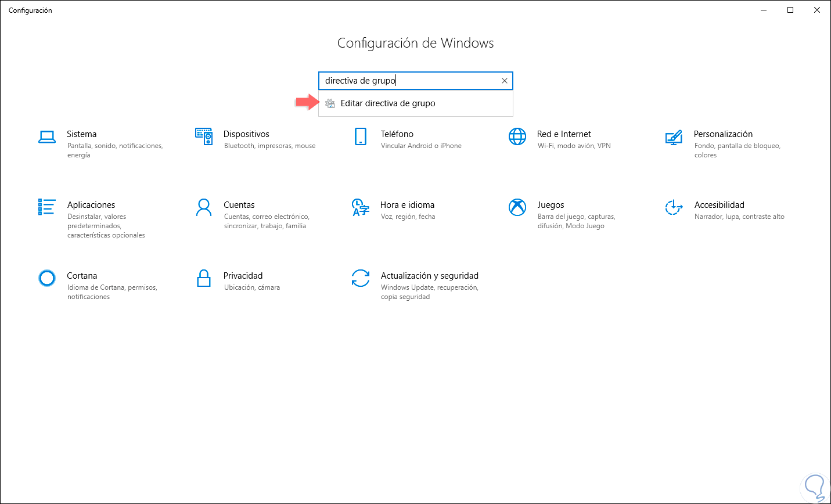Click the icon beside Editar directiva de grupo

330,103
